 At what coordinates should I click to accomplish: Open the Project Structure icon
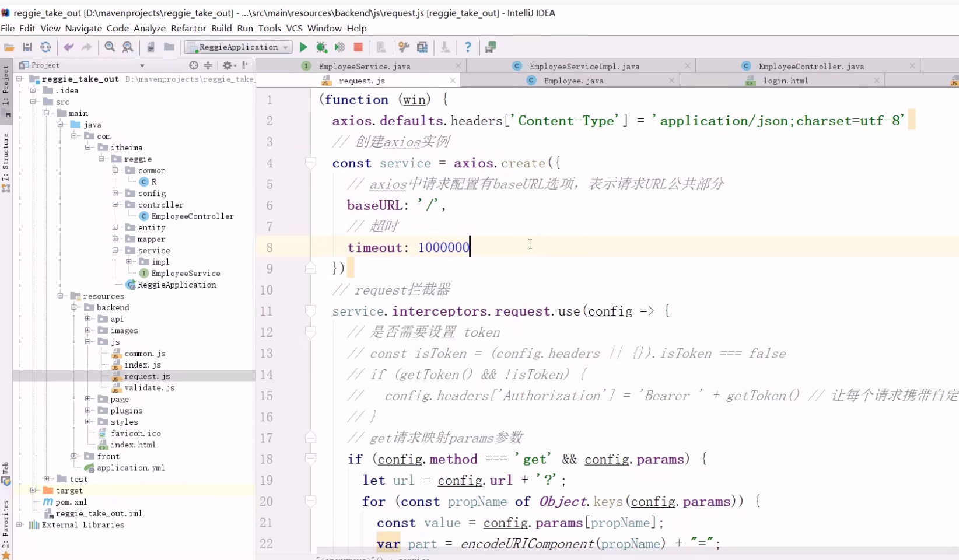(422, 47)
